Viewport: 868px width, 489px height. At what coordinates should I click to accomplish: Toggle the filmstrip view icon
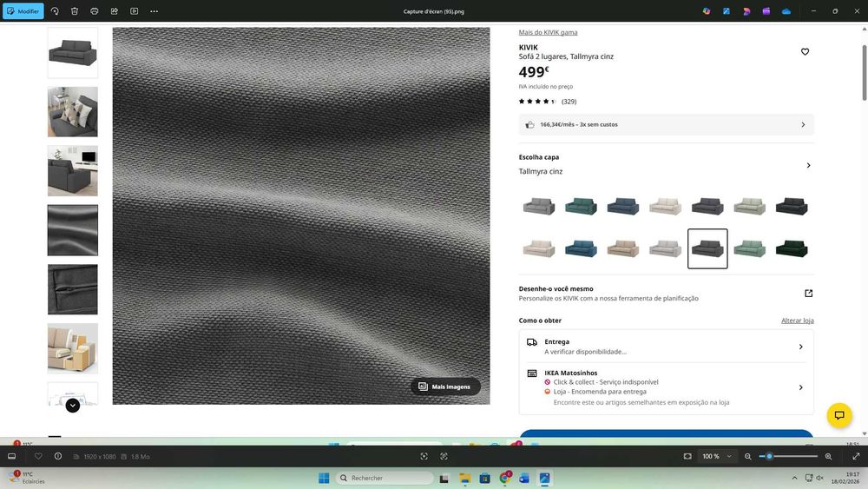pyautogui.click(x=11, y=456)
